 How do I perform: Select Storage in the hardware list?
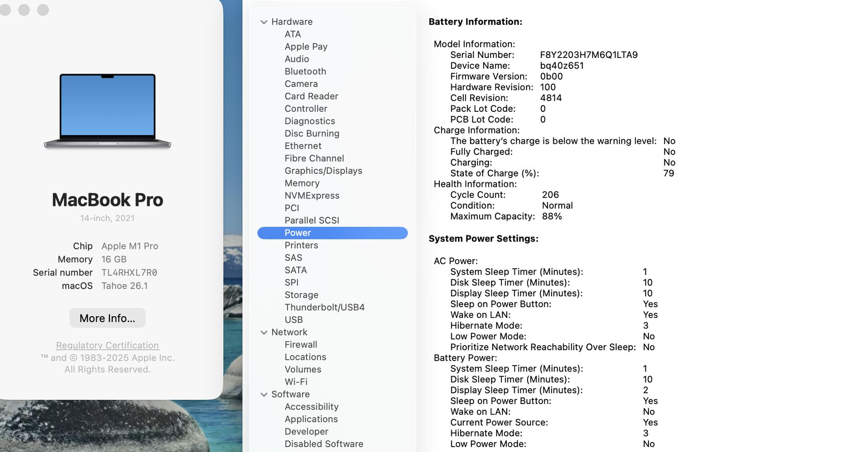click(x=301, y=295)
